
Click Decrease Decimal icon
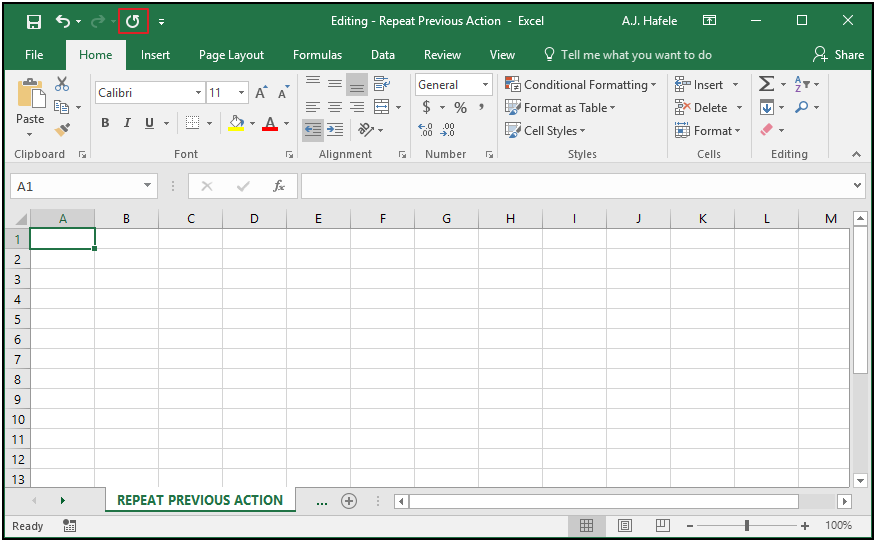[447, 130]
